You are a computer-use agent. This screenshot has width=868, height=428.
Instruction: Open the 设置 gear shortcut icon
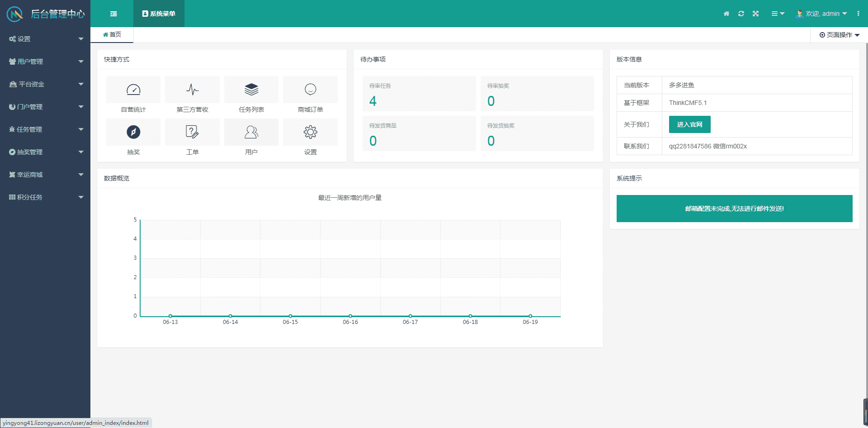310,132
